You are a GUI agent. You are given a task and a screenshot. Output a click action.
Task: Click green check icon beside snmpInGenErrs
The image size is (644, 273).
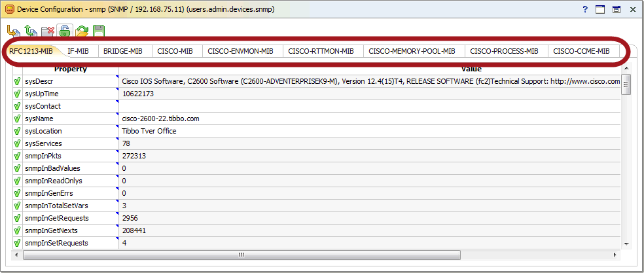[17, 193]
